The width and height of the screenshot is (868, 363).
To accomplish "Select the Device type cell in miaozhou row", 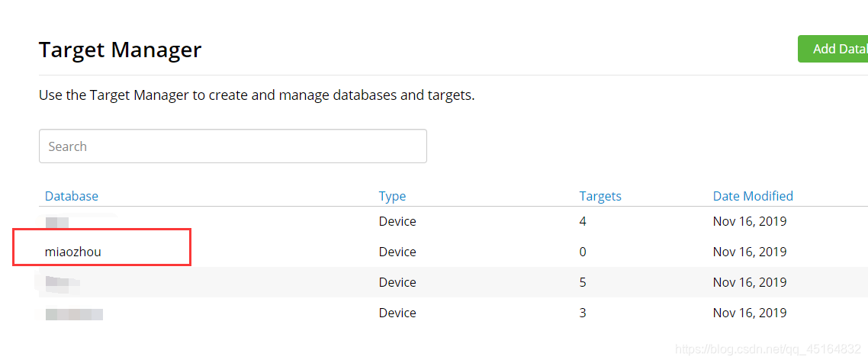I will [397, 252].
